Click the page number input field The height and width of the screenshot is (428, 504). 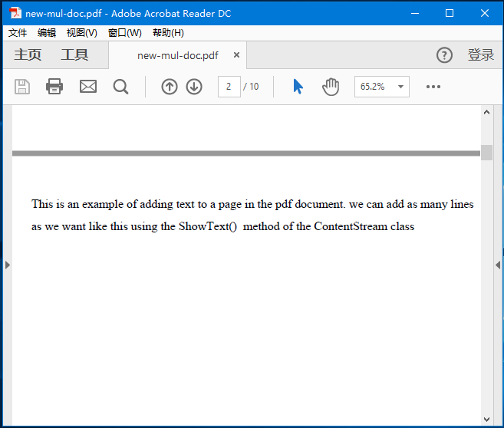pyautogui.click(x=229, y=87)
